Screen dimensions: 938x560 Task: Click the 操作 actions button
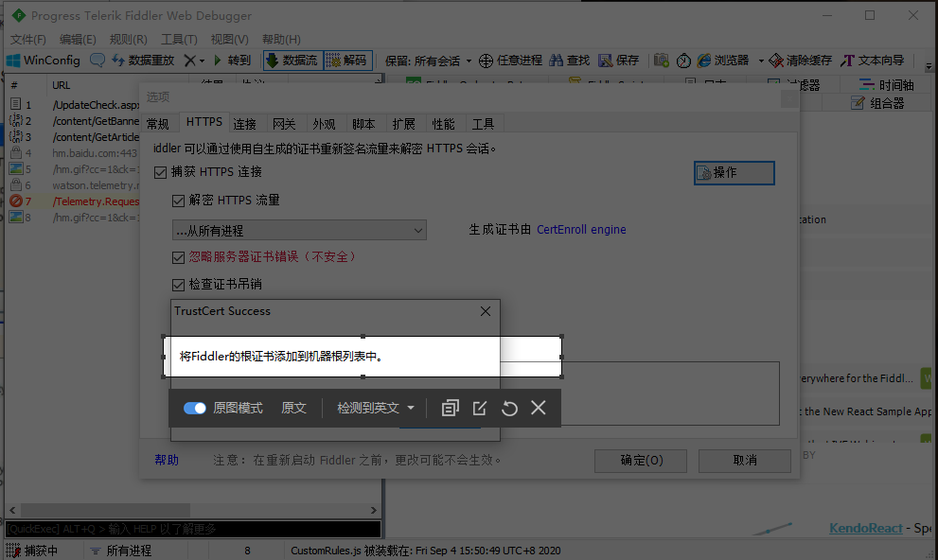[x=734, y=173]
